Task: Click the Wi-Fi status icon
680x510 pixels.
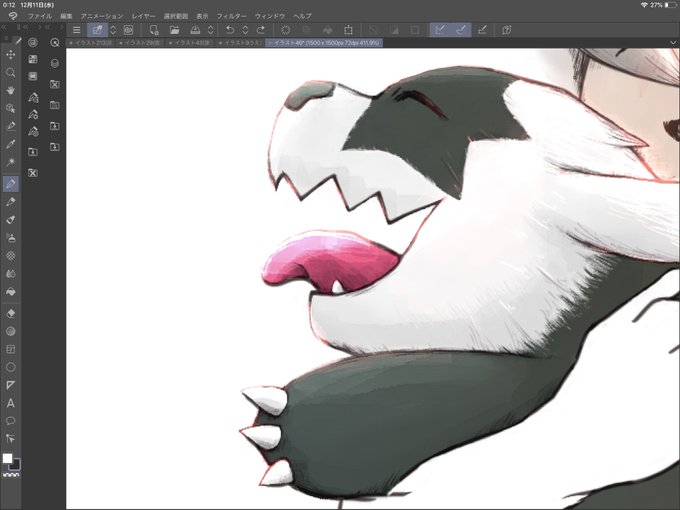Action: pos(644,5)
